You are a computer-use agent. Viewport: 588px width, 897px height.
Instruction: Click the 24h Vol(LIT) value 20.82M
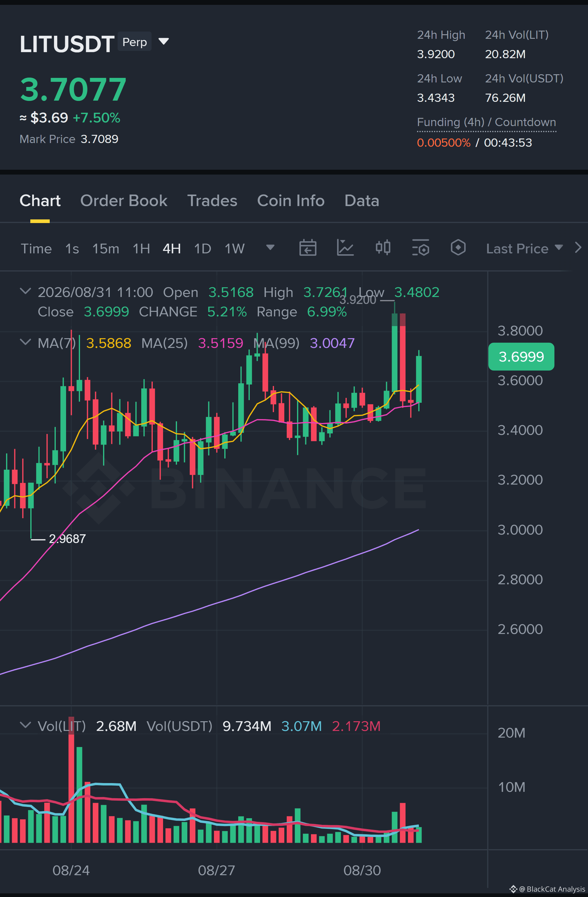[505, 54]
